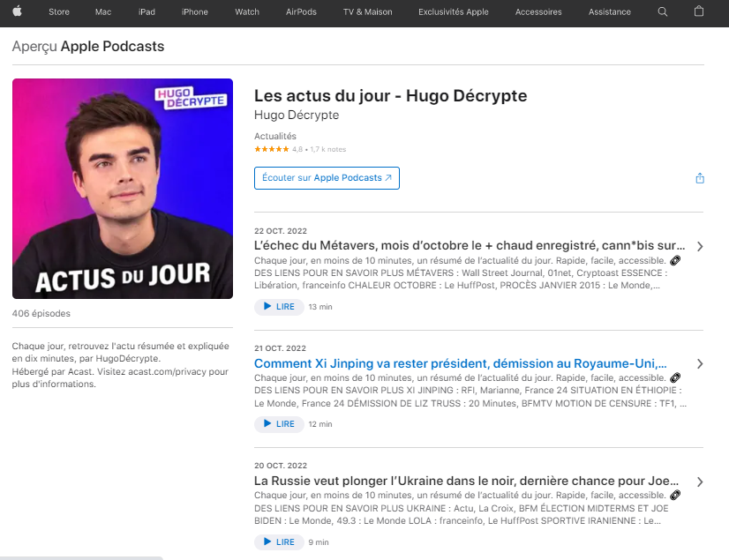This screenshot has width=729, height=560.
Task: Play the 20 OCT. 2022 episode
Action: (279, 541)
